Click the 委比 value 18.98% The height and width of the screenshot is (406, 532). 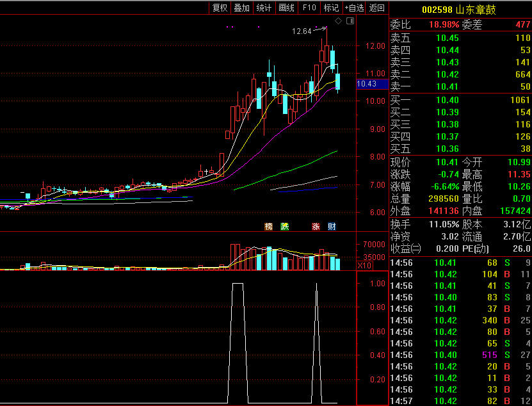444,24
